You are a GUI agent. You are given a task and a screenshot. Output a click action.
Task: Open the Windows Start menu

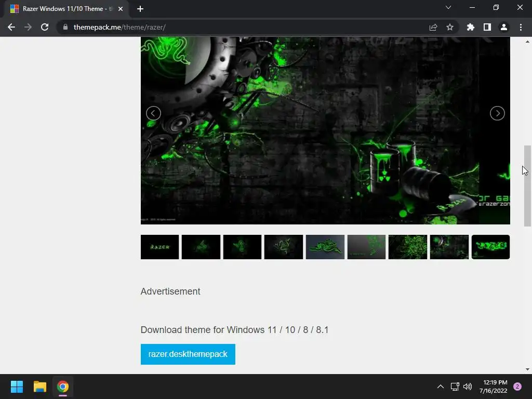[x=17, y=387]
